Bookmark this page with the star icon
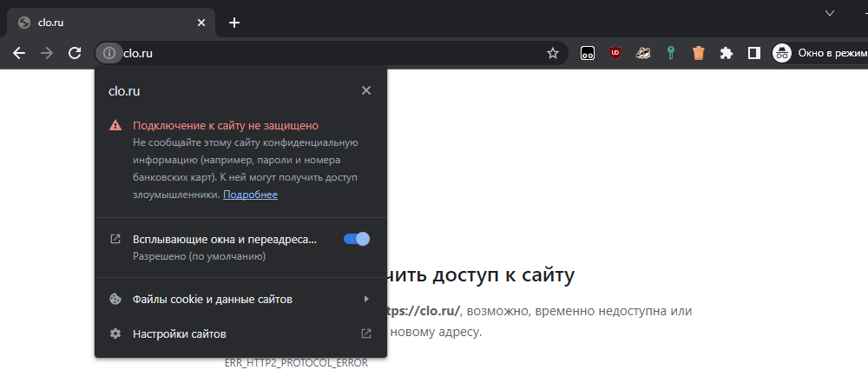868x383 pixels. pyautogui.click(x=553, y=53)
